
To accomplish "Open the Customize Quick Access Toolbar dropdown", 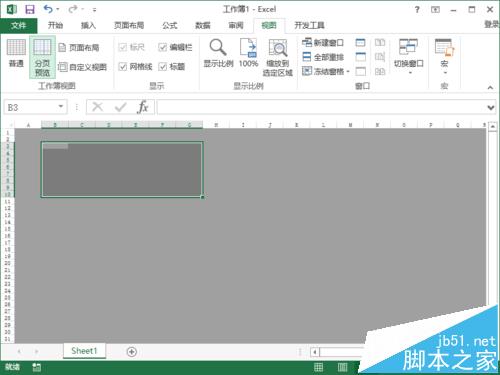I will tap(95, 10).
